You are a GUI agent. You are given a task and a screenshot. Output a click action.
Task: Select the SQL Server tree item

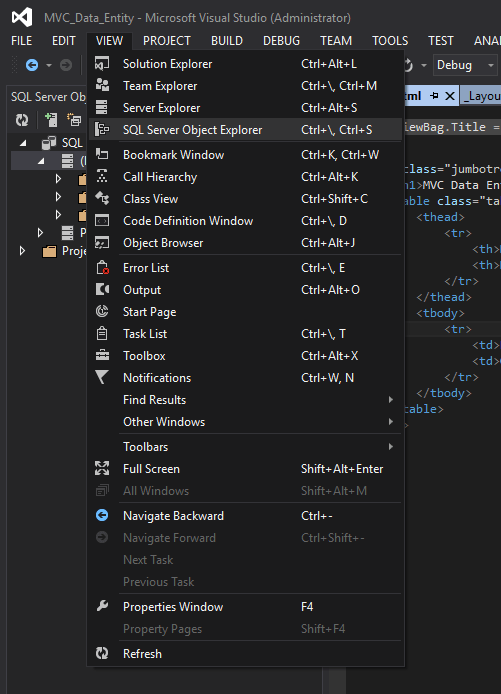tap(72, 143)
